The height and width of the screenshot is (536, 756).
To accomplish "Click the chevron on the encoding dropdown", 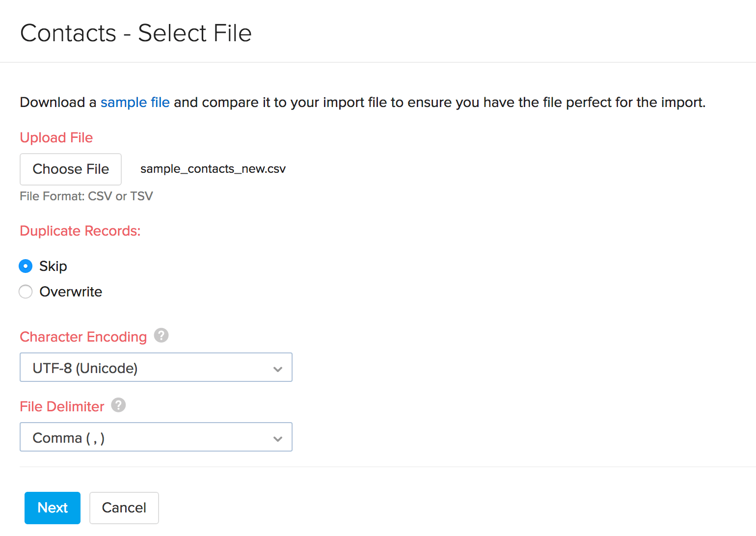I will pos(278,368).
